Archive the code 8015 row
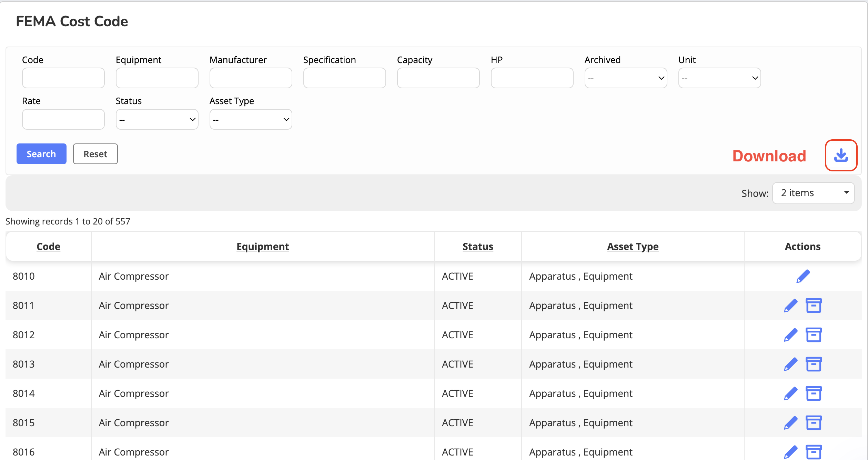The width and height of the screenshot is (868, 460). pos(814,423)
